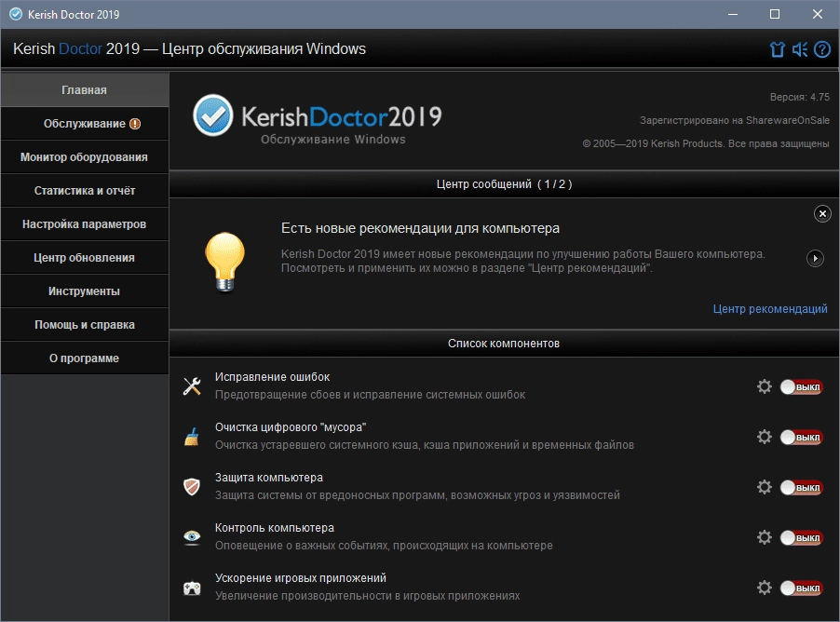Maximize the Kerish Doctor 2019 window
The width and height of the screenshot is (840, 622).
coord(775,15)
